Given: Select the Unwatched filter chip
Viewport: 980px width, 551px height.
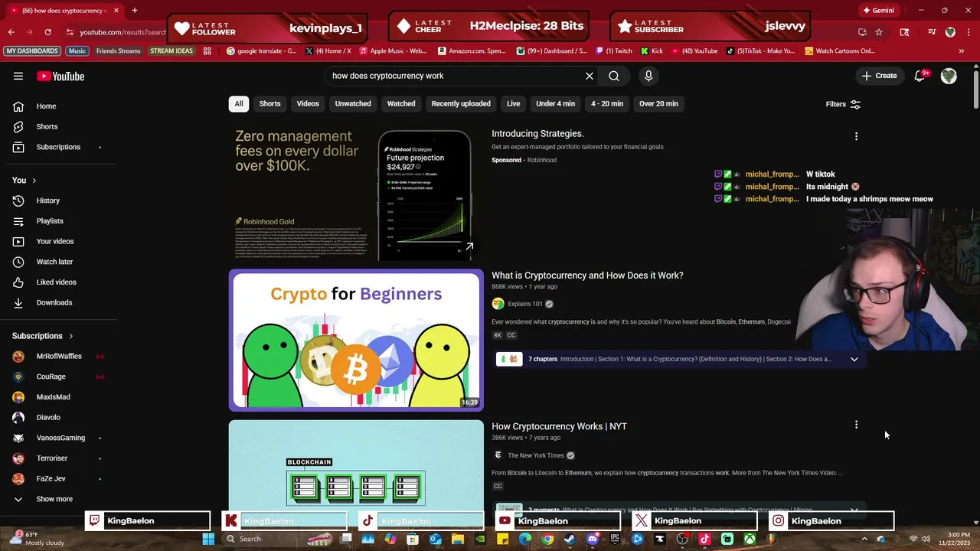Looking at the screenshot, I should (353, 103).
